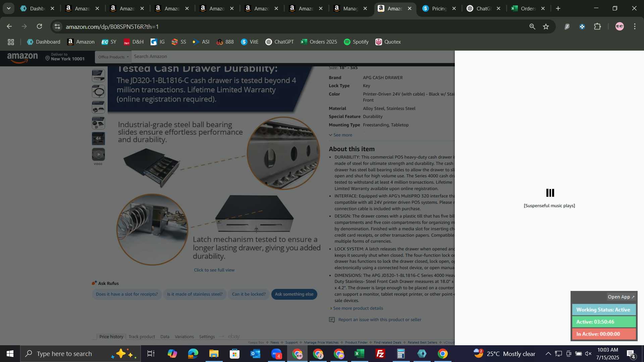Show hidden system tray icons
The width and height of the screenshot is (644, 362).
tap(548, 354)
